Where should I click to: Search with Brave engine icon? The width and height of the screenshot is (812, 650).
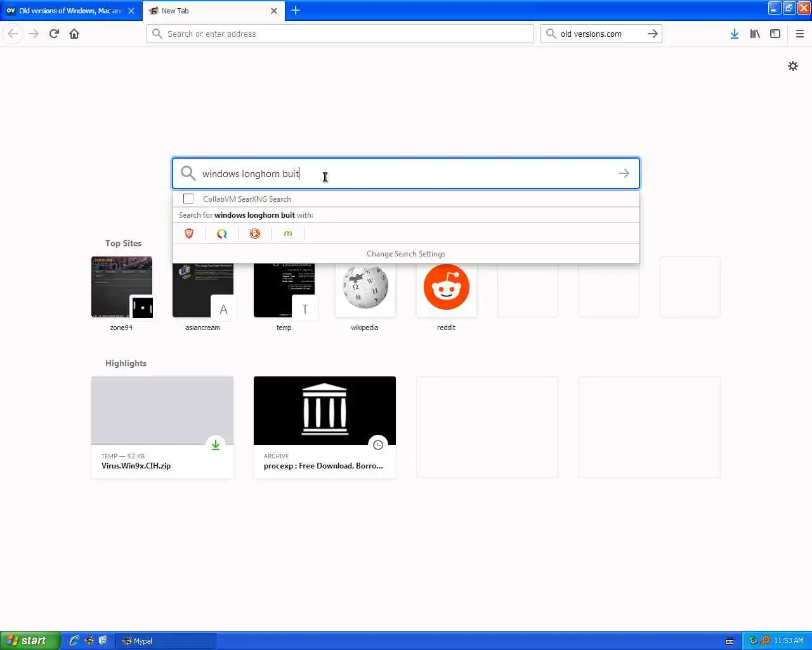189,234
